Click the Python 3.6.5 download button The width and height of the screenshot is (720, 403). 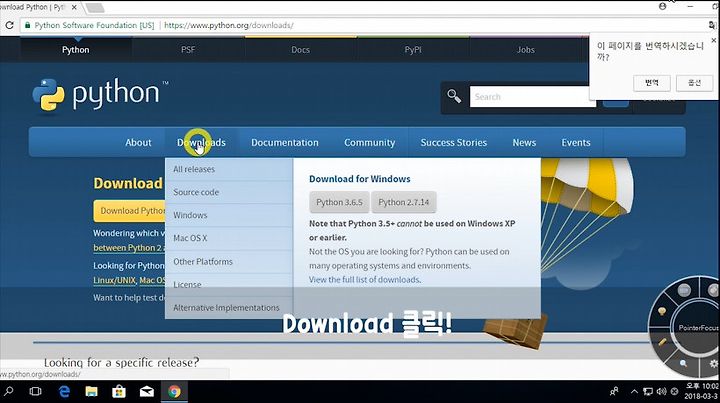[x=339, y=202]
